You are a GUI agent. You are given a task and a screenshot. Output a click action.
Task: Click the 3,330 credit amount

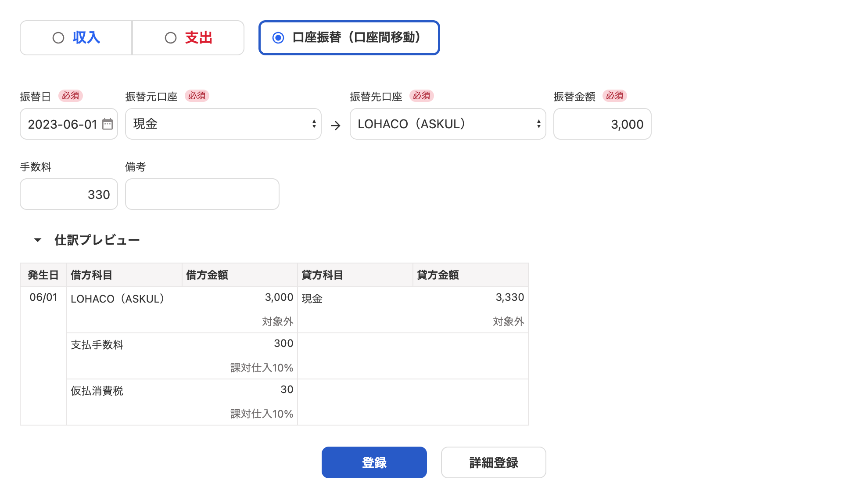tap(510, 297)
